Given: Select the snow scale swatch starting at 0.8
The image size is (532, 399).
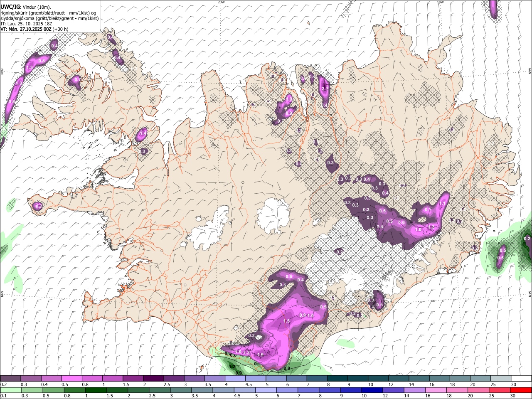Looking at the screenshot, I should coord(92,378).
